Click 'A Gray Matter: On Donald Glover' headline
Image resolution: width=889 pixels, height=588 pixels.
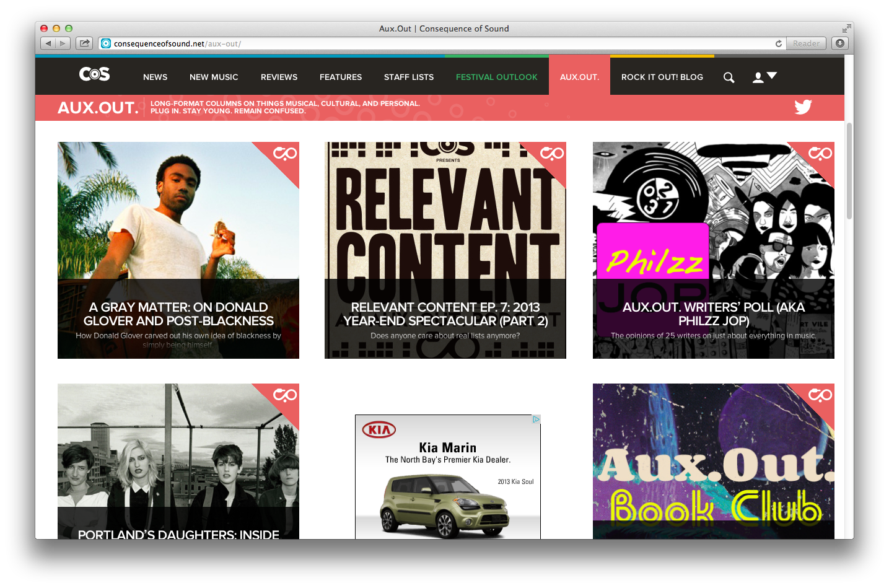click(x=178, y=314)
